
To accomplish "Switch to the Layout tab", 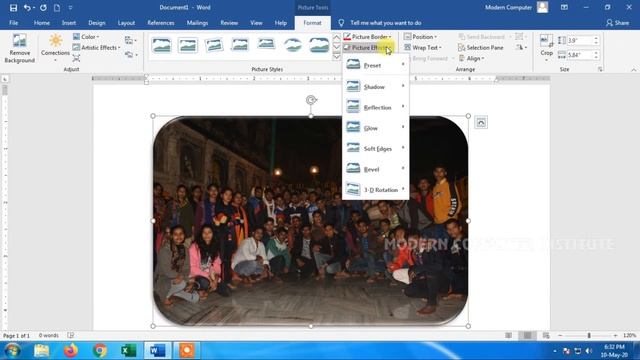I will point(126,23).
